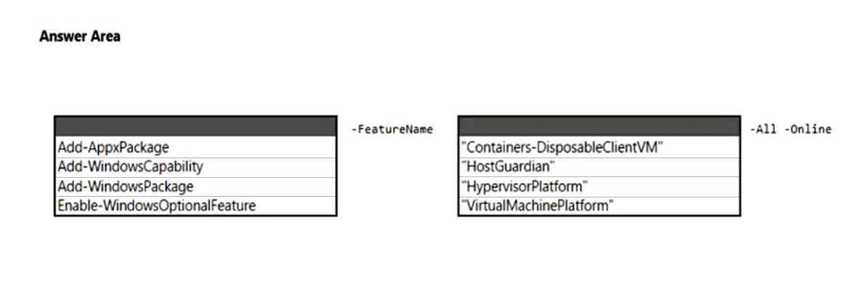The width and height of the screenshot is (868, 286).
Task: Choose the cmdlet that adds a Windows capability
Action: [x=195, y=166]
